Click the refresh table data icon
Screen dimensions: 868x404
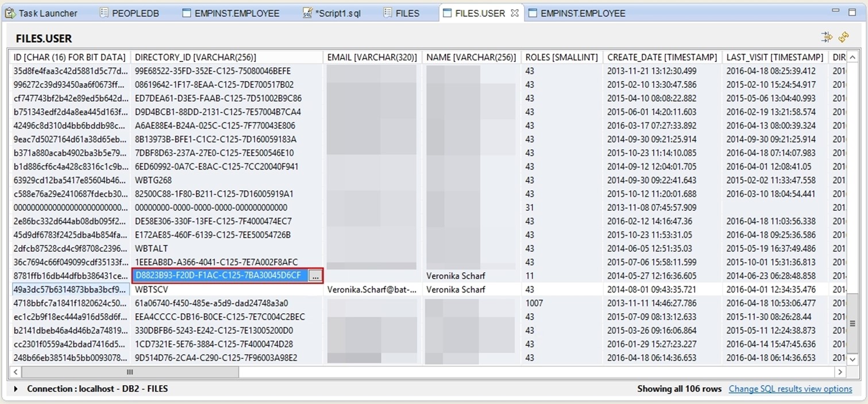pyautogui.click(x=843, y=37)
